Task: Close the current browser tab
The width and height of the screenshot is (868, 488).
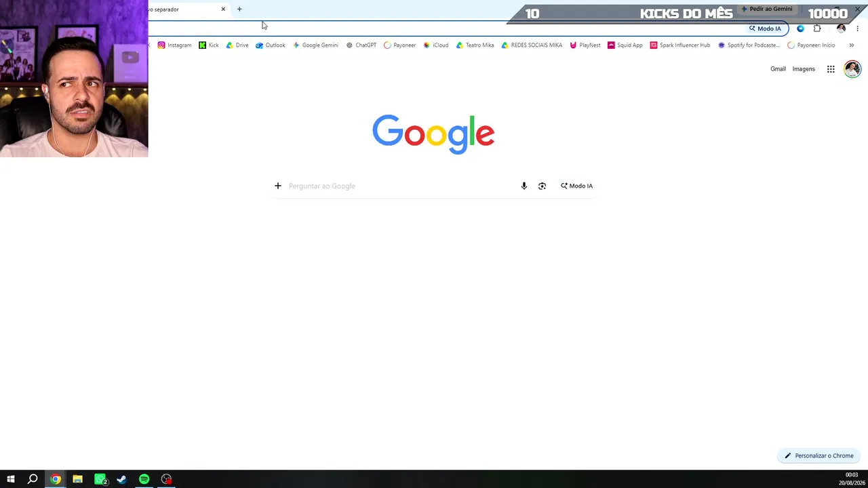Action: coord(223,9)
